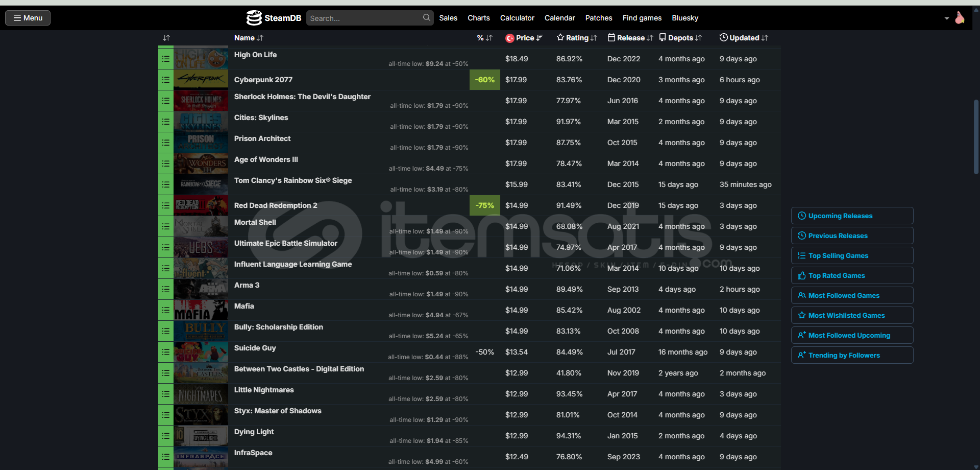980x470 pixels.
Task: Open Upcoming Releases sidebar button
Action: coord(852,216)
